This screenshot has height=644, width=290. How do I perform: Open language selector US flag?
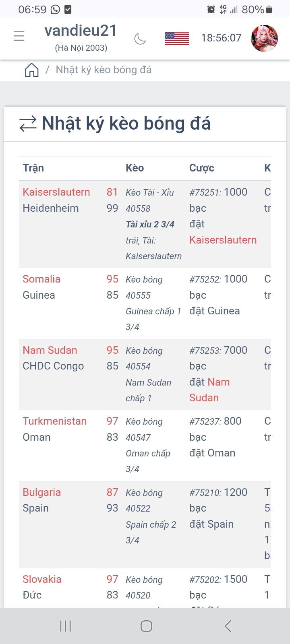coord(177,38)
